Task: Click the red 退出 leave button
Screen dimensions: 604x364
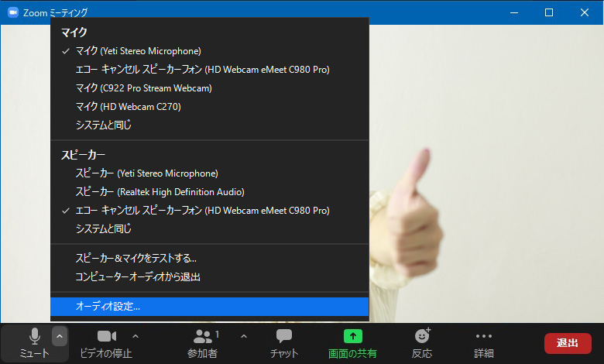Action: [568, 343]
